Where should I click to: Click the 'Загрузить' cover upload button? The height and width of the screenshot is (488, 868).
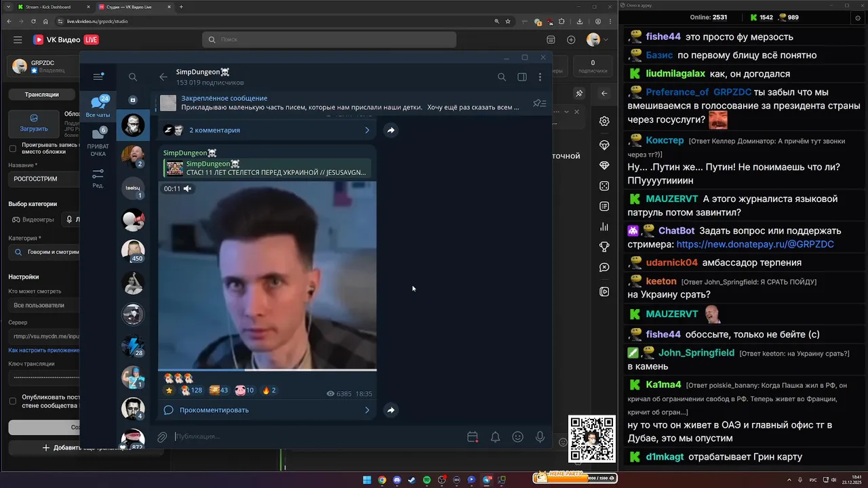pos(34,123)
